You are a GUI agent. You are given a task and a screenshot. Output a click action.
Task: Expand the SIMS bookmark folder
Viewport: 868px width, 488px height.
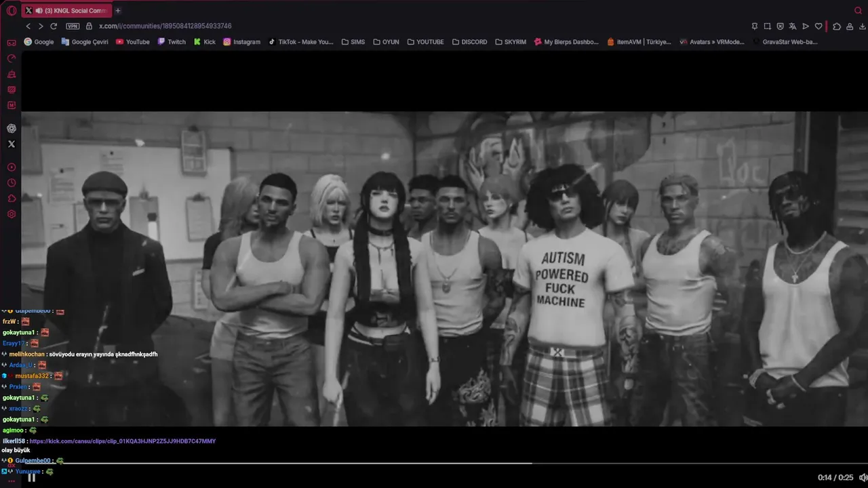click(x=353, y=41)
